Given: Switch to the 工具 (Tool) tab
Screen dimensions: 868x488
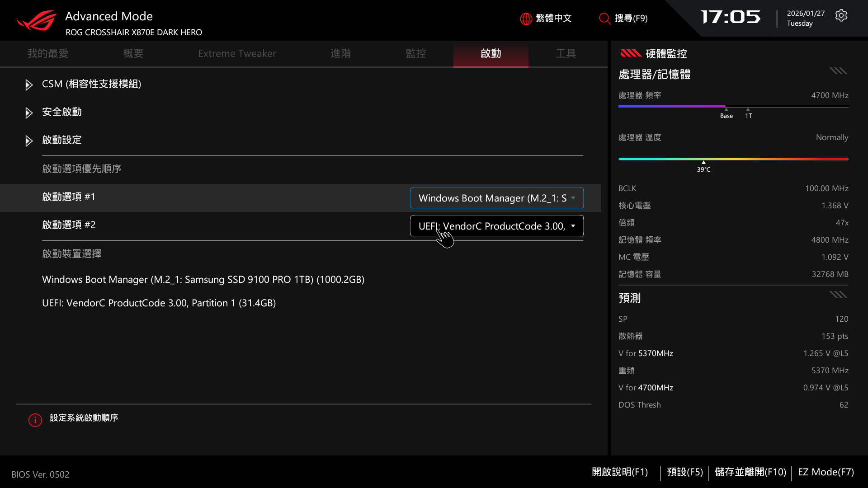Looking at the screenshot, I should 566,53.
